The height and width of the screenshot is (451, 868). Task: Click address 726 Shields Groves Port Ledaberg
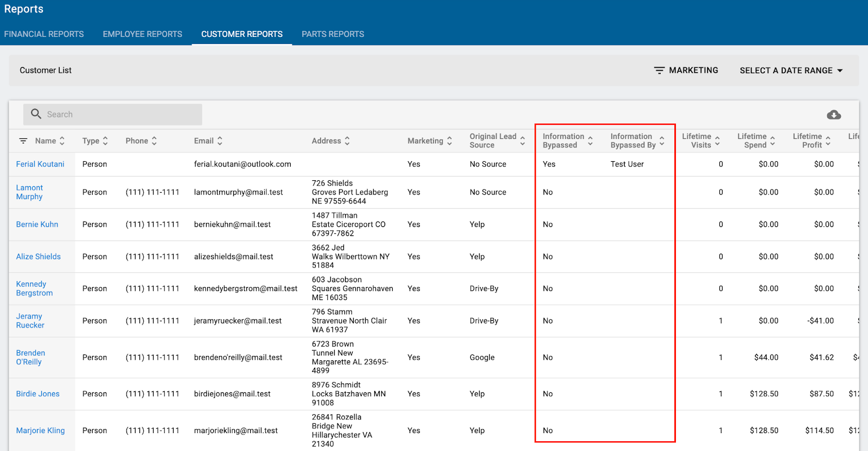coord(350,192)
